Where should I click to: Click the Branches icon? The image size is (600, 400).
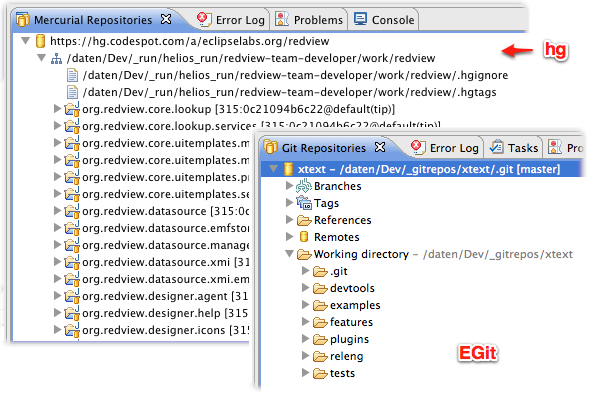point(304,186)
